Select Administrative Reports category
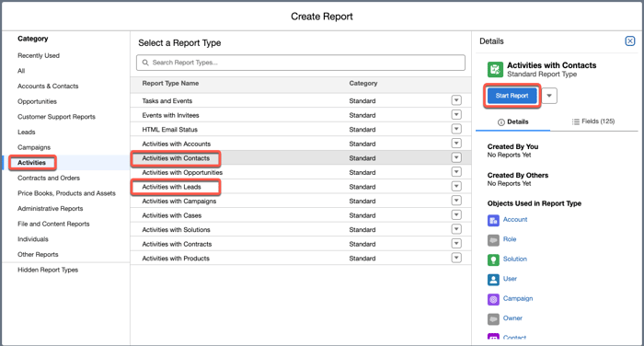The height and width of the screenshot is (346, 644). point(50,208)
